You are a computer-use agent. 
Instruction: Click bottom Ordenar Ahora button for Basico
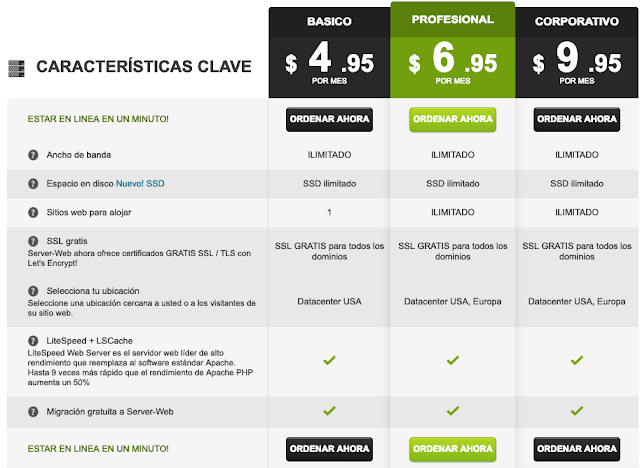point(329,449)
